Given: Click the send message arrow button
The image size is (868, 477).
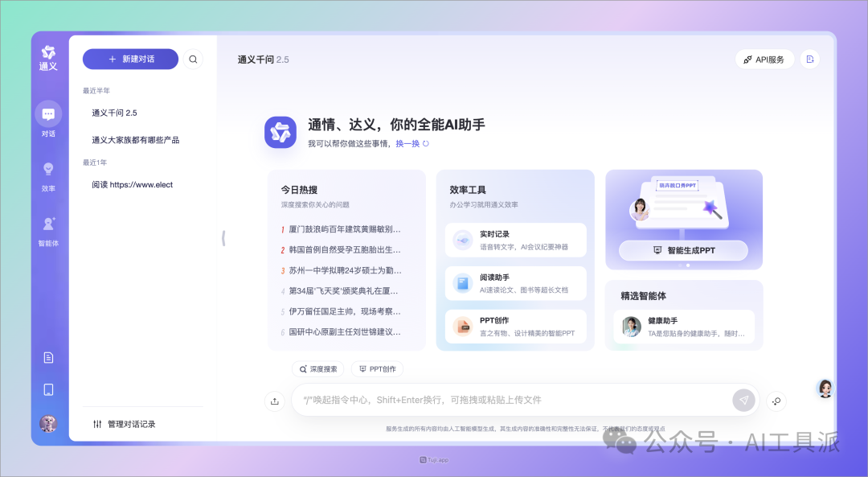Looking at the screenshot, I should (x=743, y=400).
